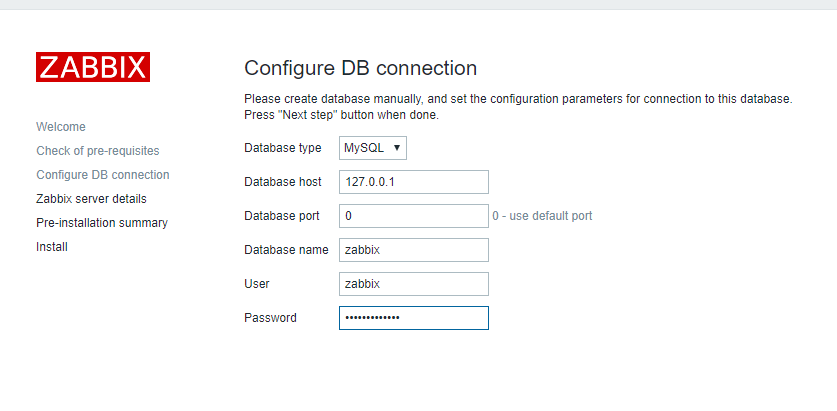The image size is (837, 411).
Task: Click the ZABBIX logo
Action: (93, 67)
